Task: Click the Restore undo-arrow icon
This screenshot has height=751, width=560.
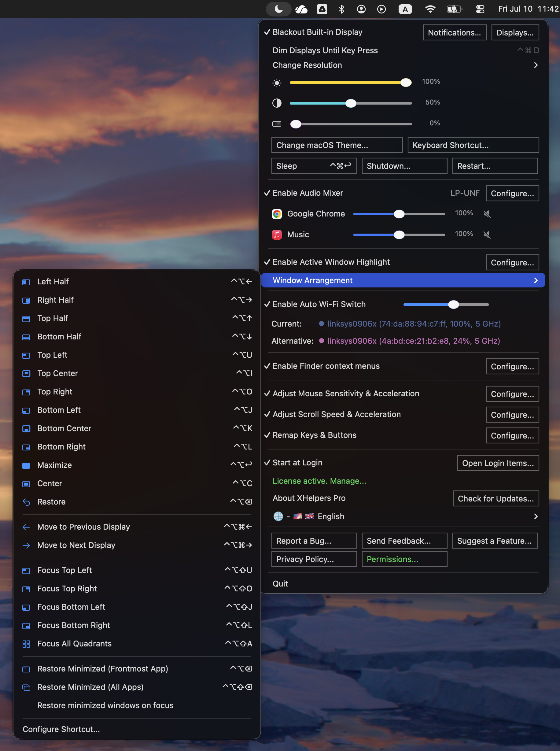Action: click(26, 502)
